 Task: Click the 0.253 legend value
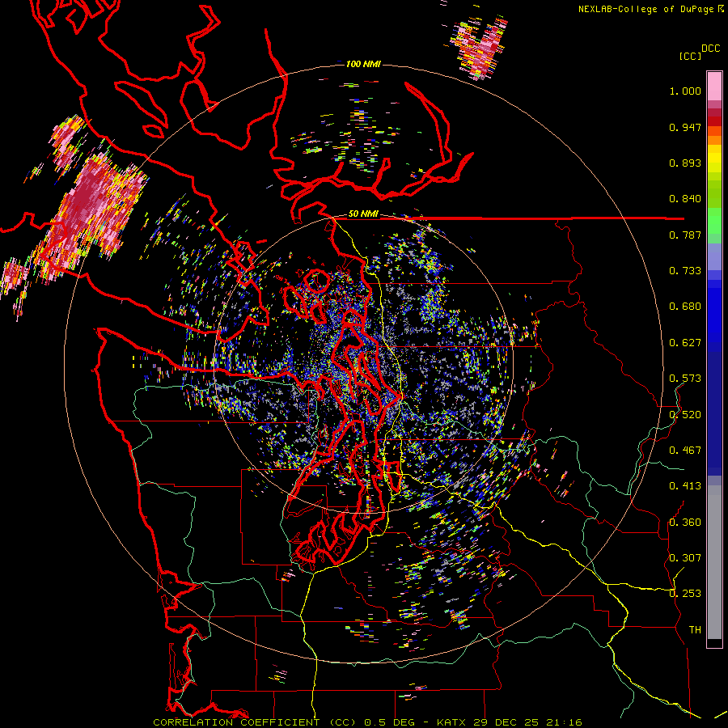pos(685,594)
